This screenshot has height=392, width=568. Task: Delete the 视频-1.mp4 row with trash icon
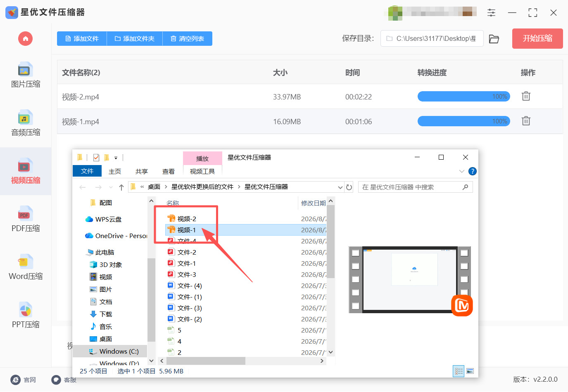pos(526,121)
